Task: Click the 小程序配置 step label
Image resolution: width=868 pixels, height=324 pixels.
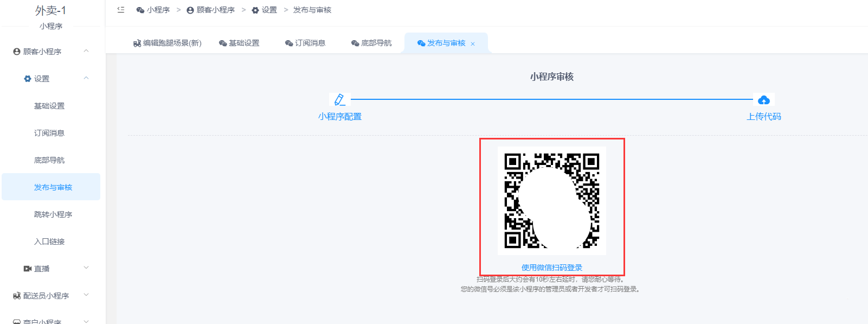Action: (340, 117)
